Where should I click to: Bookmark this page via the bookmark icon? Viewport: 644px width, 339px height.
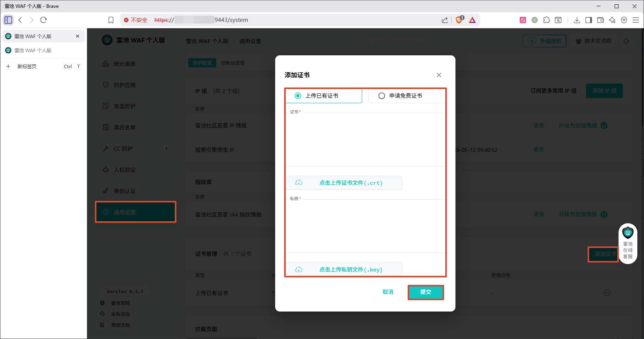[111, 20]
